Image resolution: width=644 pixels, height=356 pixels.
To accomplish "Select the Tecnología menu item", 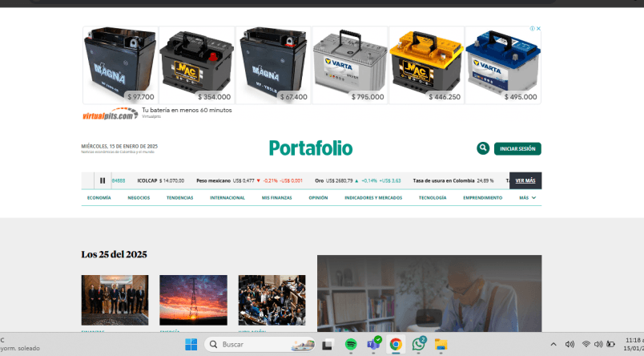I will [x=433, y=198].
